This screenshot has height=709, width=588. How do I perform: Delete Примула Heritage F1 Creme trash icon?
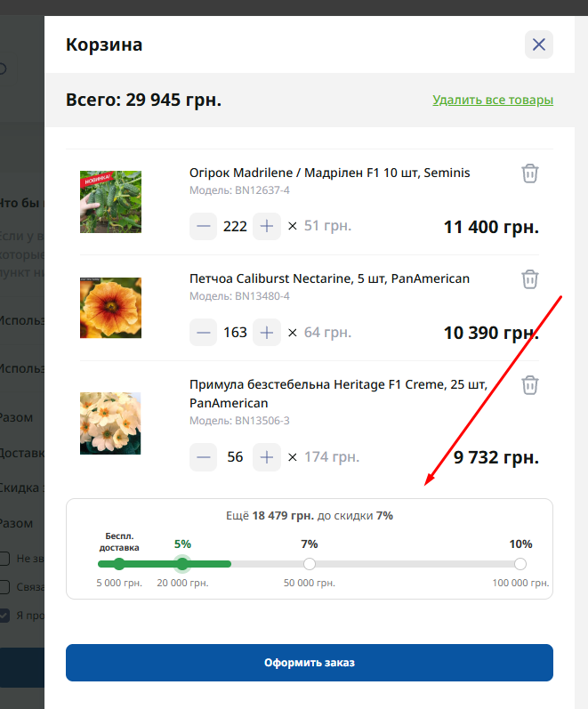(529, 385)
